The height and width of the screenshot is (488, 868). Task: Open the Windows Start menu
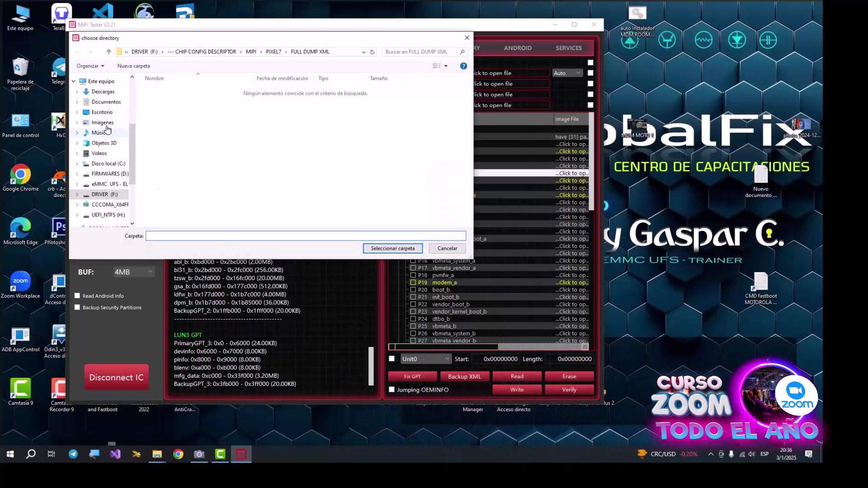click(10, 454)
